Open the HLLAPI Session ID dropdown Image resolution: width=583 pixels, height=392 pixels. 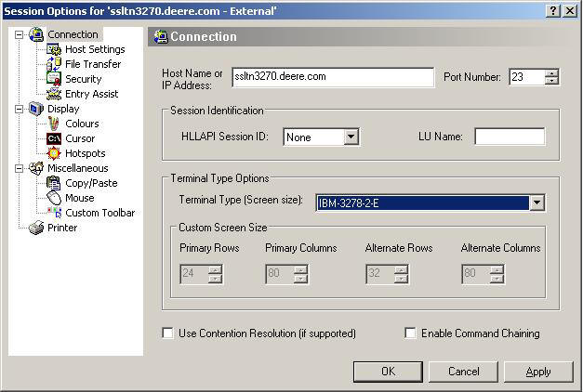click(x=351, y=137)
